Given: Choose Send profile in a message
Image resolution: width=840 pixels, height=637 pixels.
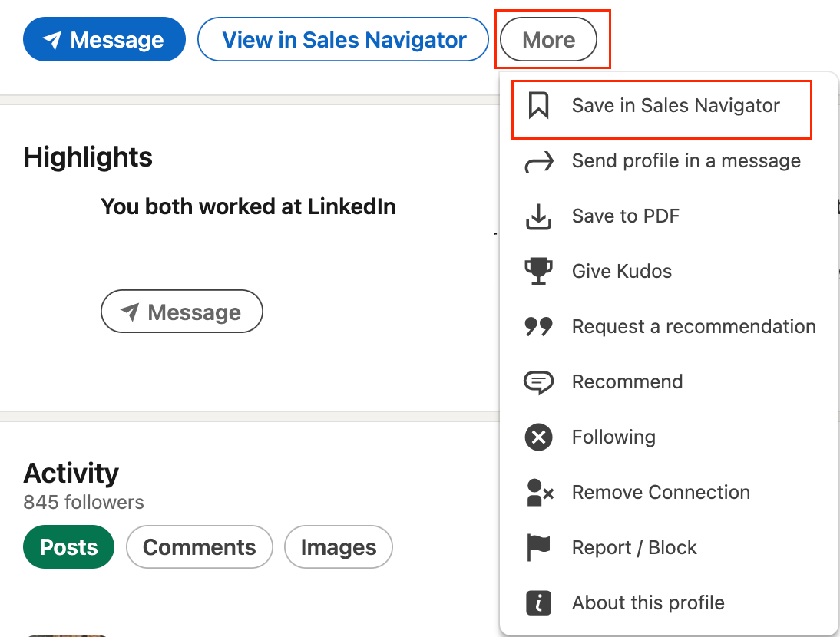Looking at the screenshot, I should pos(669,161).
